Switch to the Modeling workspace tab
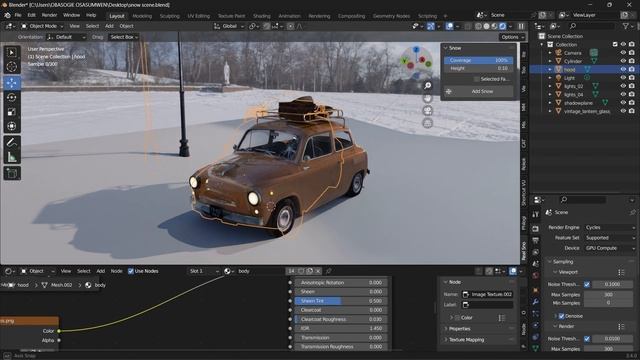The image size is (640, 360). tap(142, 16)
